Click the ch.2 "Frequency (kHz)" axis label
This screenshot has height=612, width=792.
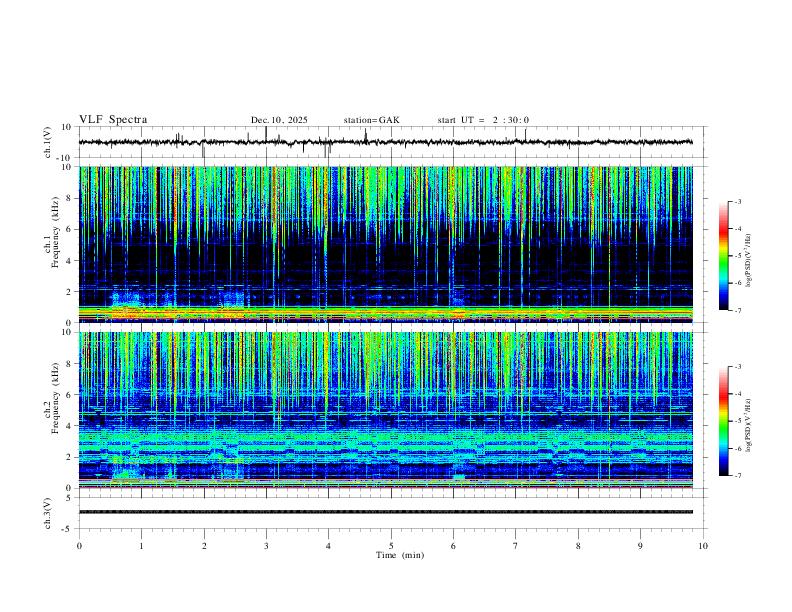click(x=55, y=398)
